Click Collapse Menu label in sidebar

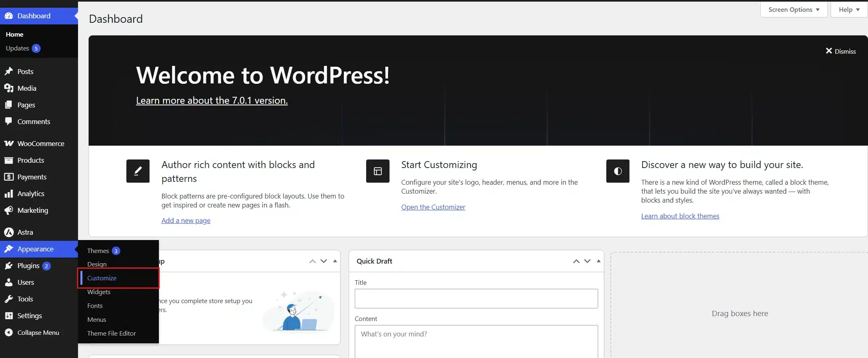[38, 332]
